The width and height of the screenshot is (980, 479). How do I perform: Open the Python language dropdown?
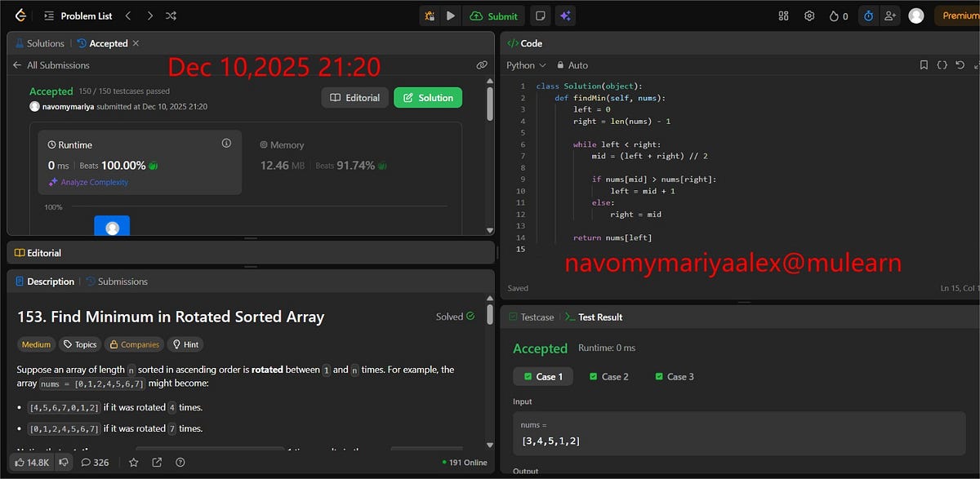point(526,65)
